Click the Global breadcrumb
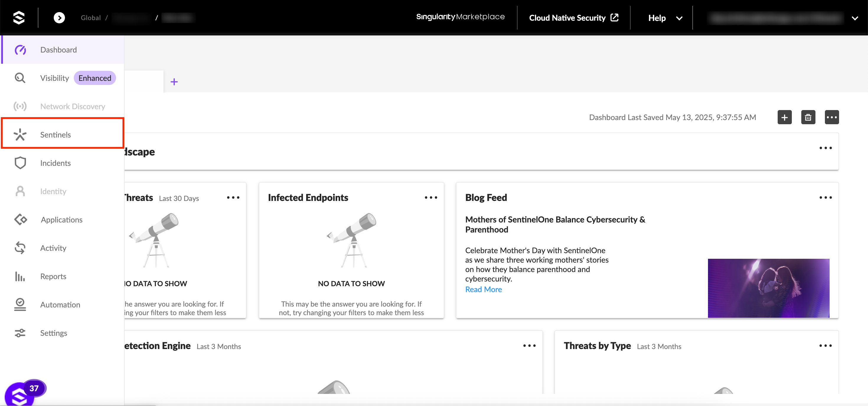 [x=91, y=18]
